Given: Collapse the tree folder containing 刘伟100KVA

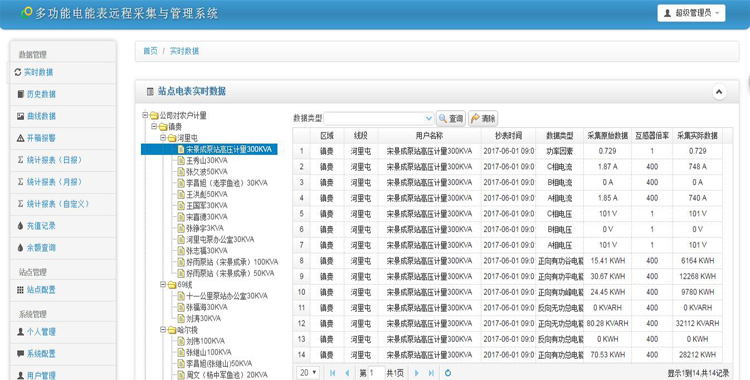Looking at the screenshot, I should point(163,330).
